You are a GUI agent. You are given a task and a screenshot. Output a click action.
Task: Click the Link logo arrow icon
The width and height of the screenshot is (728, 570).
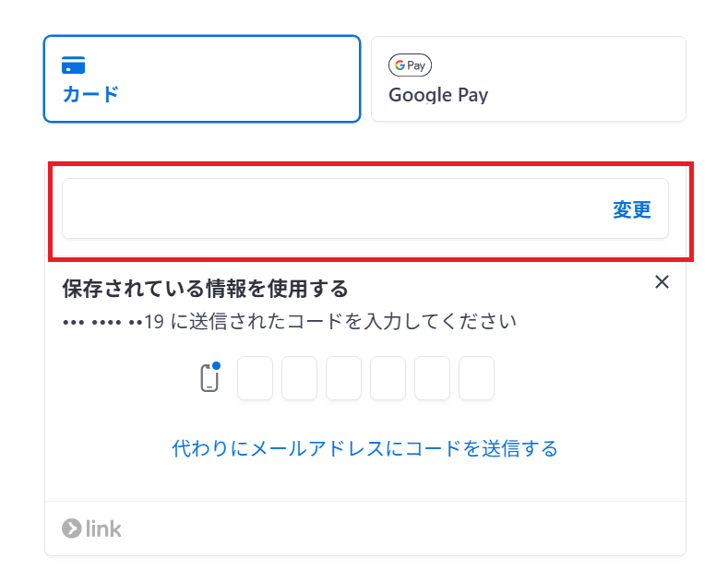point(71,528)
